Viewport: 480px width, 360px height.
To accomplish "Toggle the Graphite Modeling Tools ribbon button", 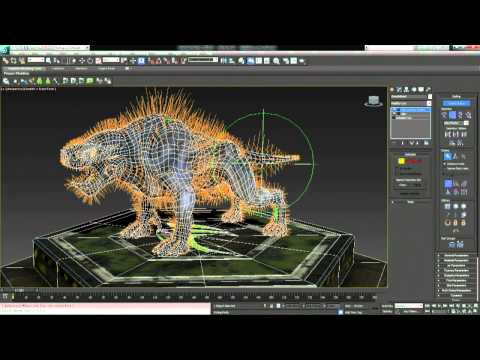I will [x=251, y=61].
